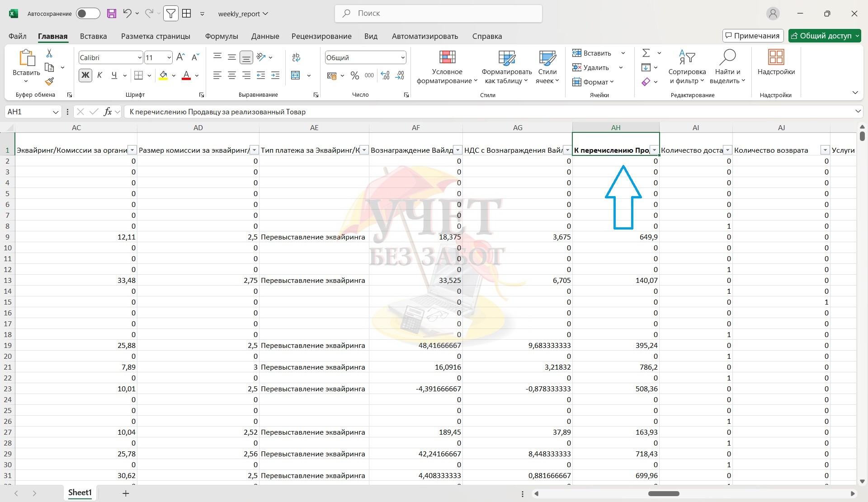The width and height of the screenshot is (868, 502).
Task: Apply percent style format
Action: tap(355, 75)
